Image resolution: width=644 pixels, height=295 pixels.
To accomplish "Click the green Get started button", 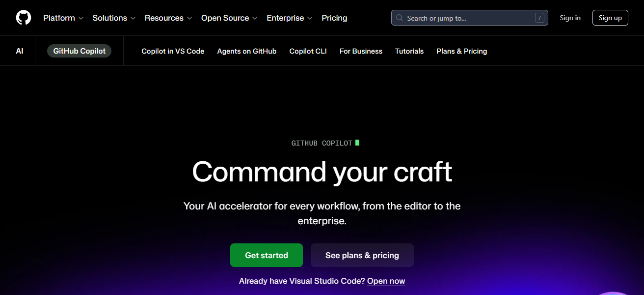I will pos(267,255).
